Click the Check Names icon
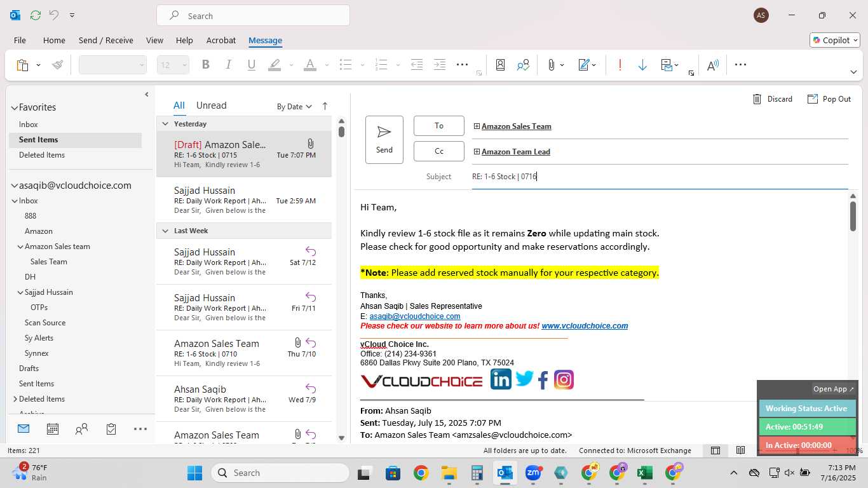 [523, 65]
